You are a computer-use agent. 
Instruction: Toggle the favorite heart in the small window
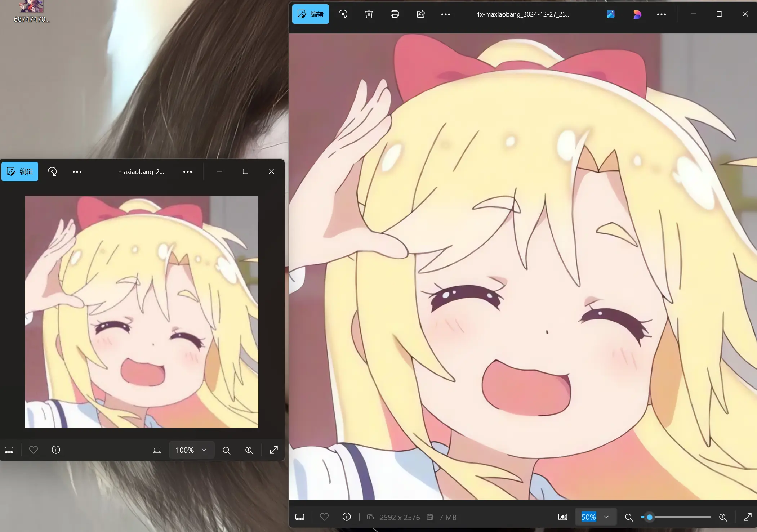[x=34, y=450]
